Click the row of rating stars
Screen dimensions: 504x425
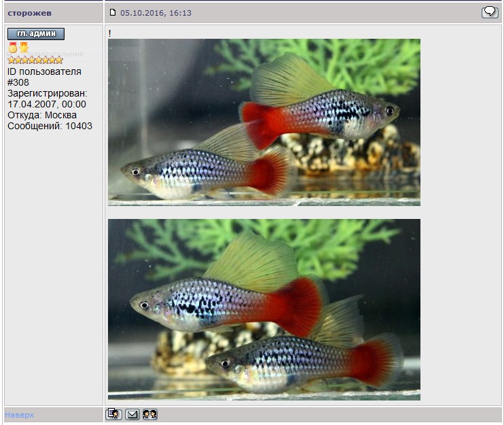(x=35, y=60)
